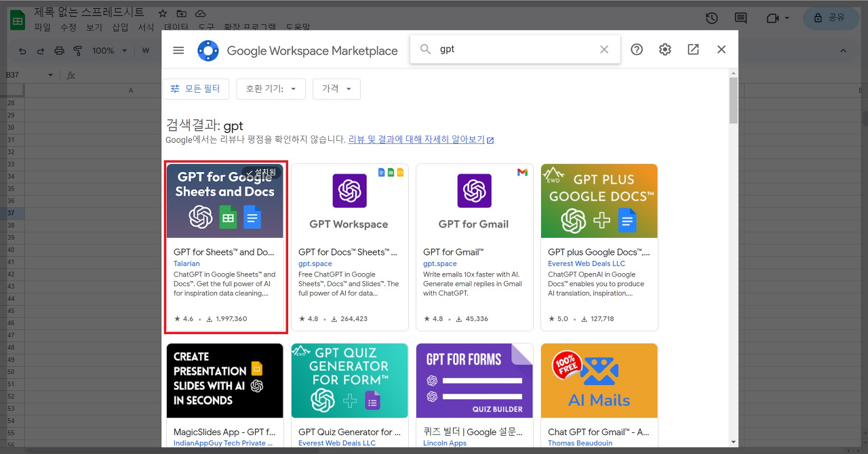Click the gpt search input field
The height and width of the screenshot is (454, 868).
tap(515, 49)
